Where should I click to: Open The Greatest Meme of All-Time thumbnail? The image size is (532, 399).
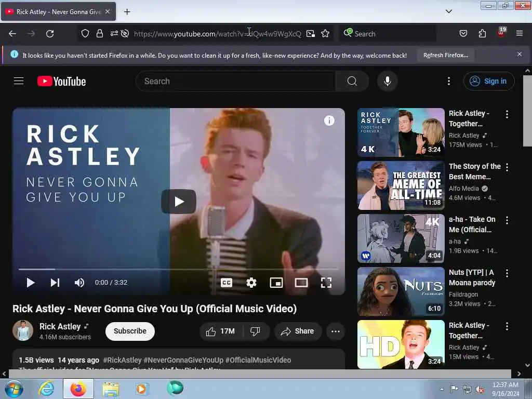(x=401, y=185)
